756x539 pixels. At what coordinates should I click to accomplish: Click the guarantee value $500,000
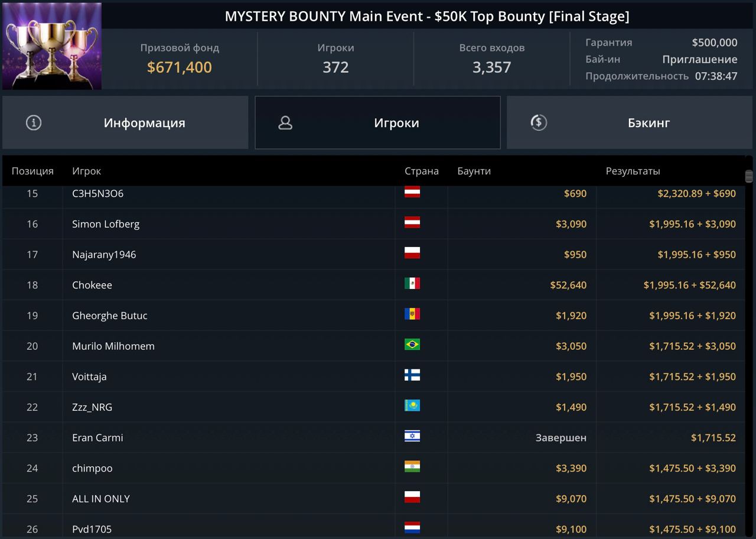(x=715, y=43)
